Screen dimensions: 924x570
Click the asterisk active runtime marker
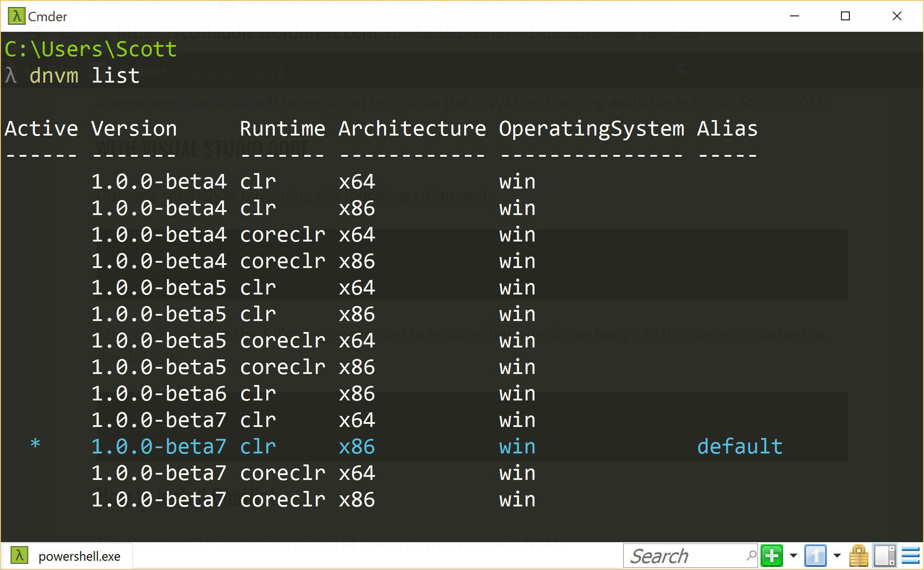[35, 444]
